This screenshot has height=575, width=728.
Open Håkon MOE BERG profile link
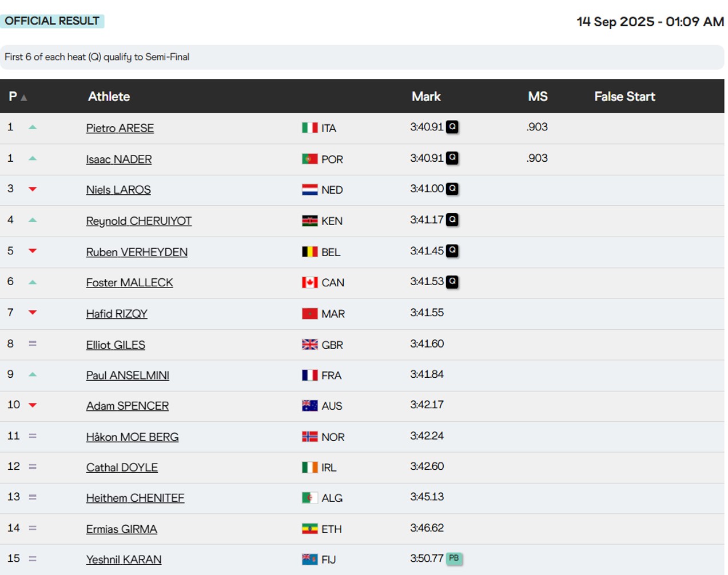click(132, 437)
